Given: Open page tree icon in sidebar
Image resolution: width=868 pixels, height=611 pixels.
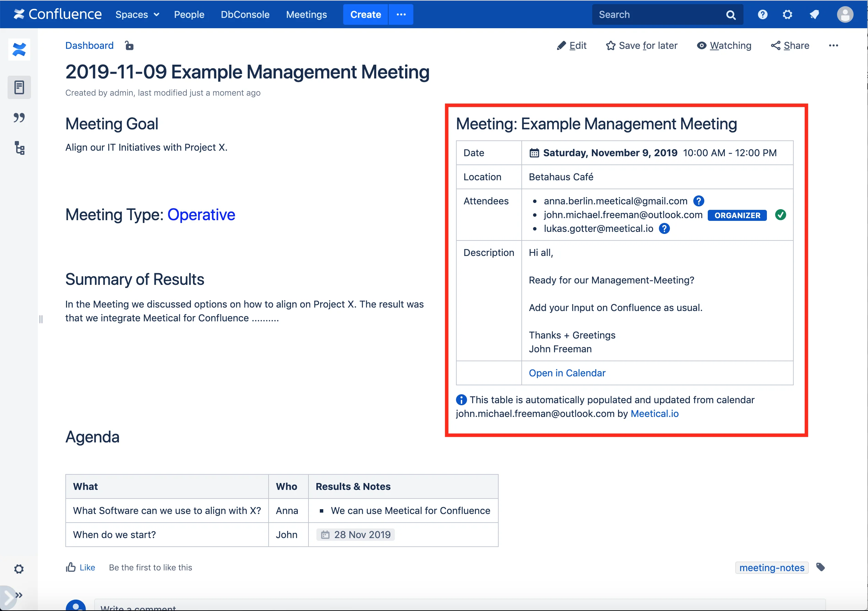Looking at the screenshot, I should pyautogui.click(x=19, y=148).
